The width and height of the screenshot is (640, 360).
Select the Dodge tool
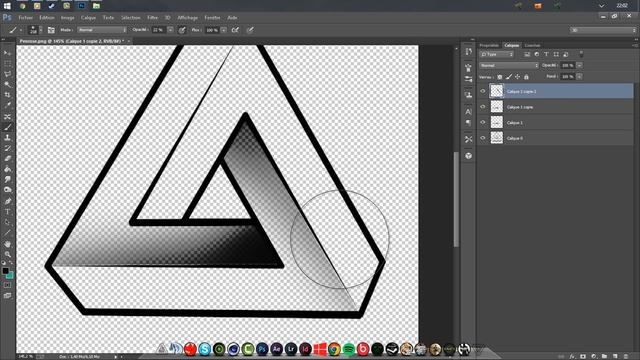[x=7, y=190]
